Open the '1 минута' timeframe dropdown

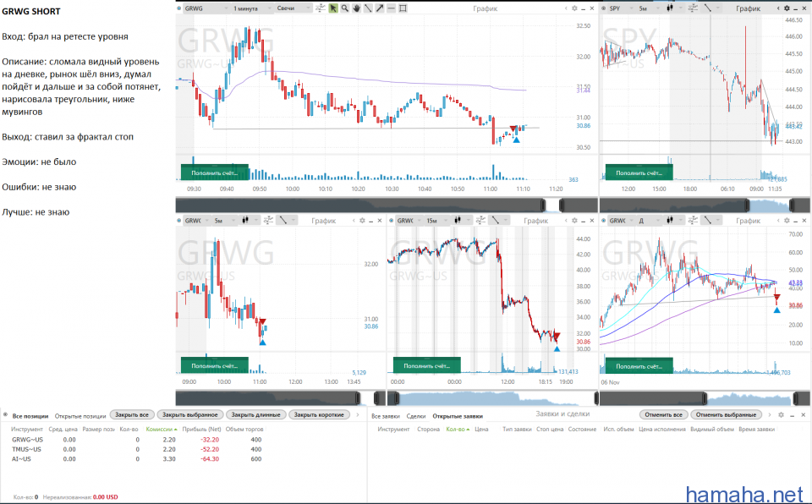click(252, 8)
